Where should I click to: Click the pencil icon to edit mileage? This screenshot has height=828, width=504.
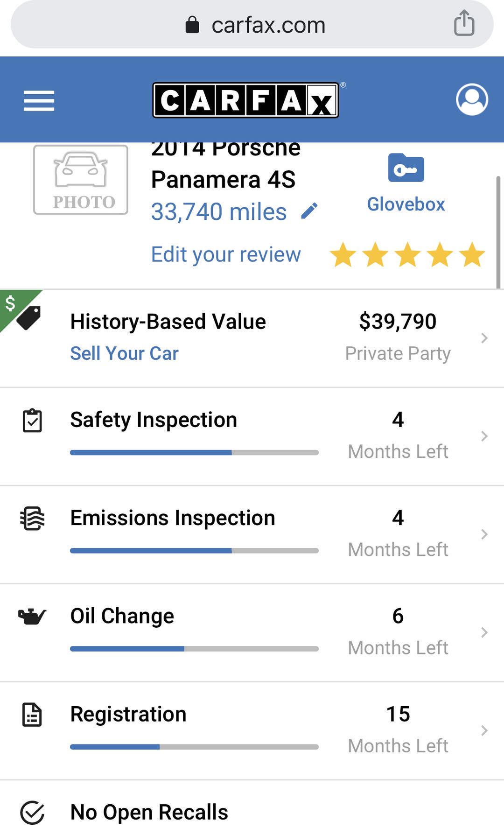pos(309,211)
